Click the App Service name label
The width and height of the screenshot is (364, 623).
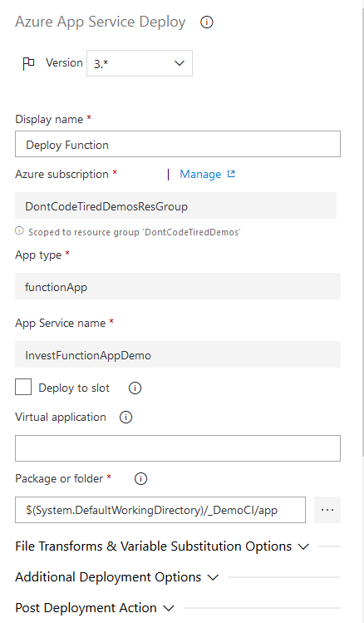(x=61, y=323)
